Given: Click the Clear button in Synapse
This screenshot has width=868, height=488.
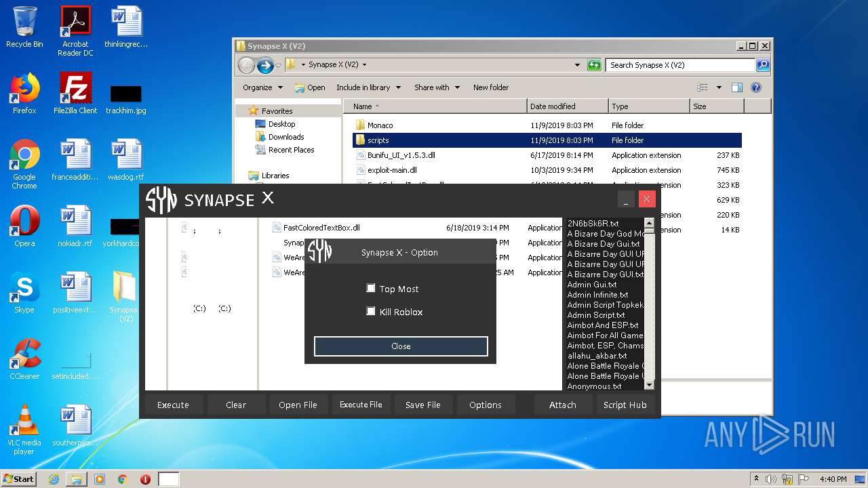Looking at the screenshot, I should coord(235,405).
